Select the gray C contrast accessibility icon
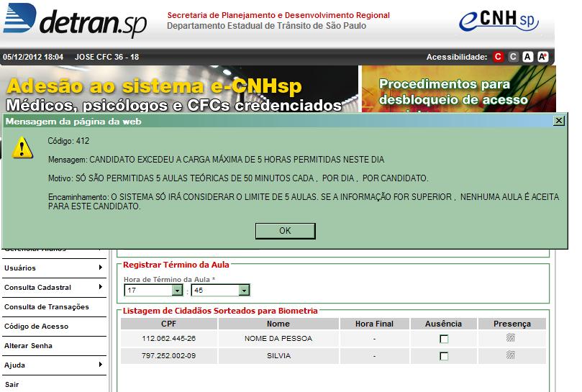582x392 pixels. [513, 57]
